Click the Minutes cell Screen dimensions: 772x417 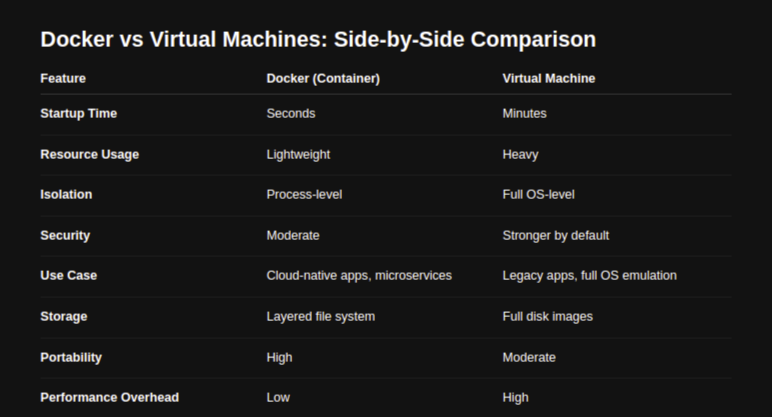pos(524,113)
